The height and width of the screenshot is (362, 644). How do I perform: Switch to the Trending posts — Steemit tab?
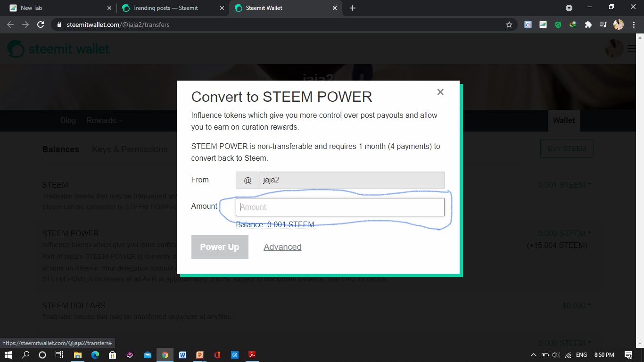[166, 8]
